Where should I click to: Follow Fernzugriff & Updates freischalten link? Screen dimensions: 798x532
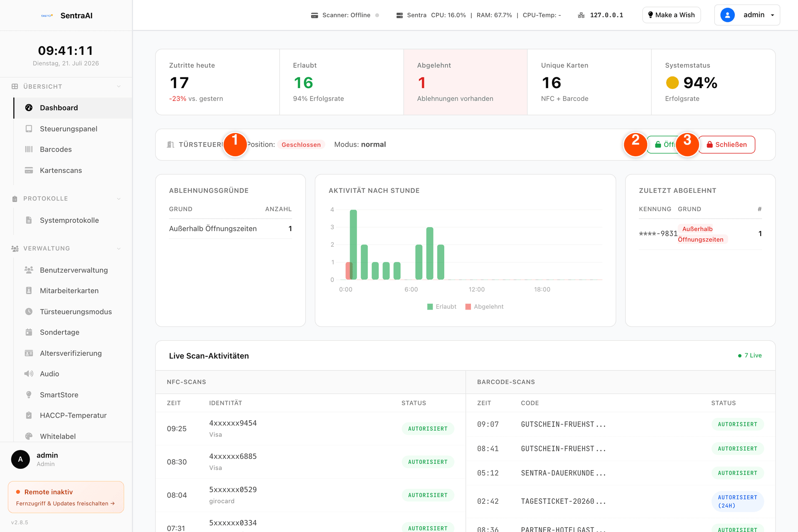click(65, 503)
